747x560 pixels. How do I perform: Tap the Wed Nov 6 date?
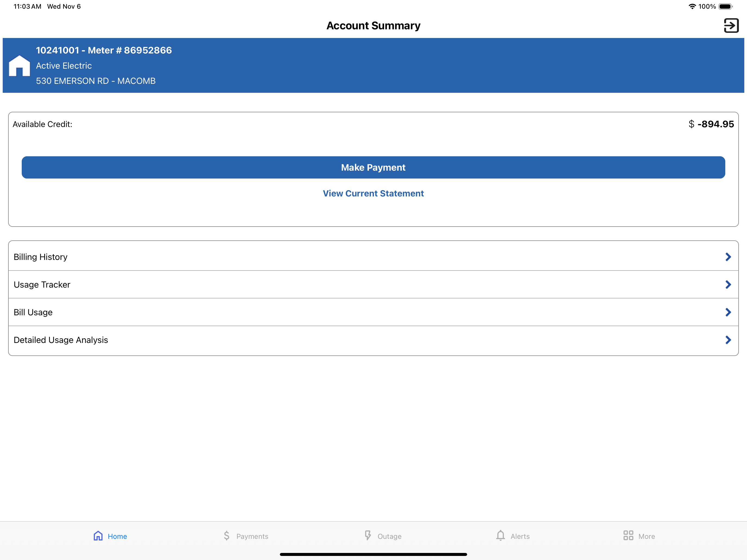point(64,7)
